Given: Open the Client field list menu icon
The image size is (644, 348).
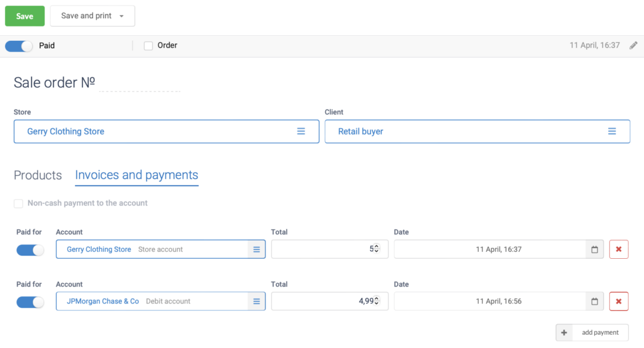Looking at the screenshot, I should [x=612, y=131].
